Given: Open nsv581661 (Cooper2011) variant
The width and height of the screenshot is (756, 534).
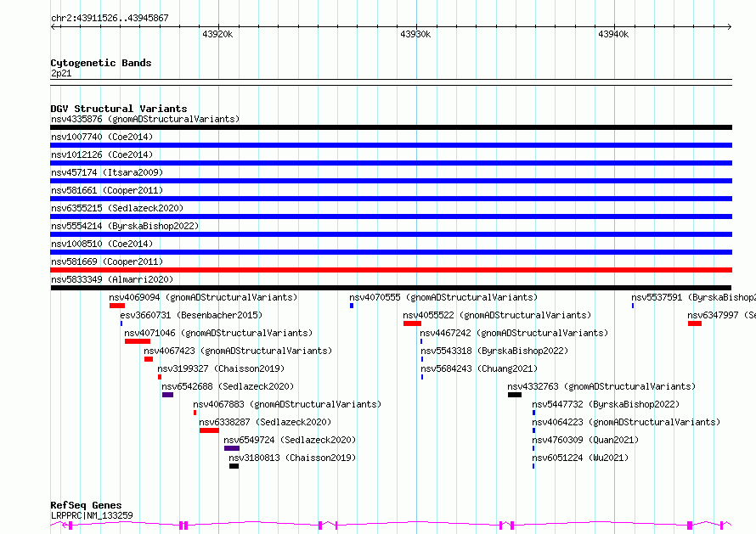Looking at the screenshot, I should (107, 190).
